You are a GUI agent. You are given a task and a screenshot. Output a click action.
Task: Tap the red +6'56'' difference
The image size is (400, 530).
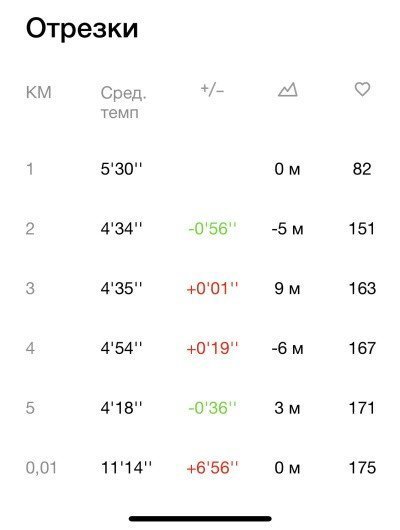(x=212, y=468)
